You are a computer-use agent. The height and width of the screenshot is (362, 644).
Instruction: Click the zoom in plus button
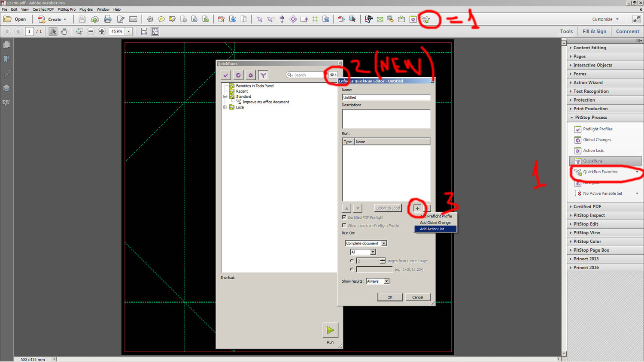point(102,31)
